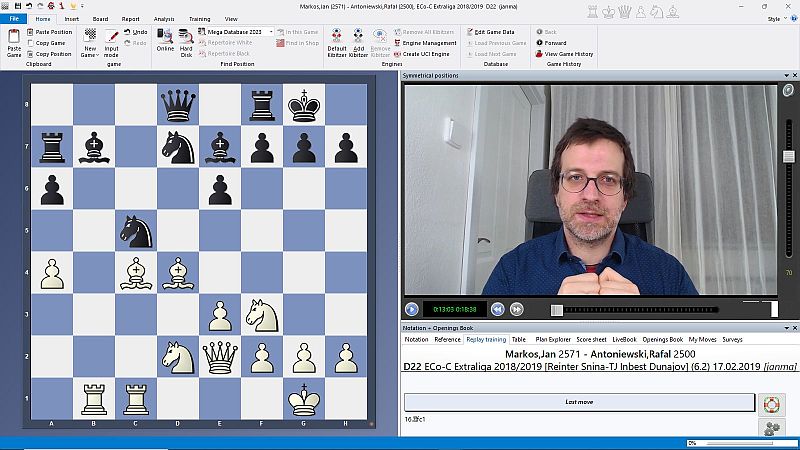Click the video progress slider handle
800x450 pixels.
coord(557,309)
